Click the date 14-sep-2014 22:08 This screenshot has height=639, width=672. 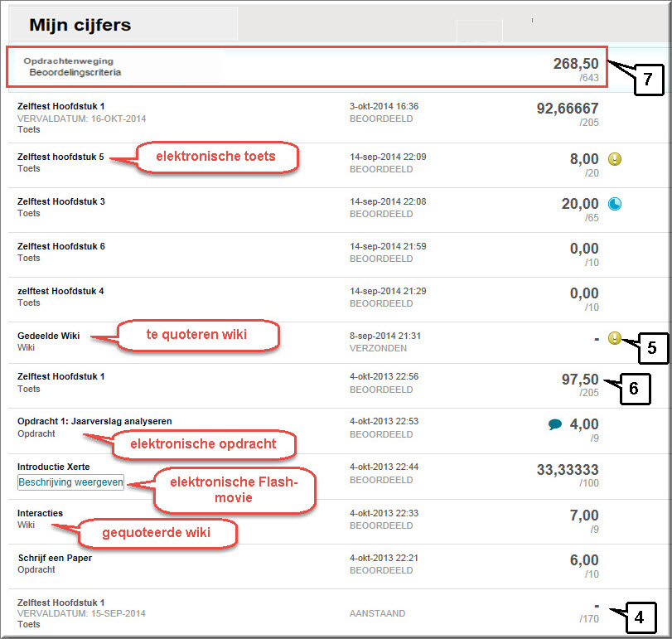coord(388,201)
